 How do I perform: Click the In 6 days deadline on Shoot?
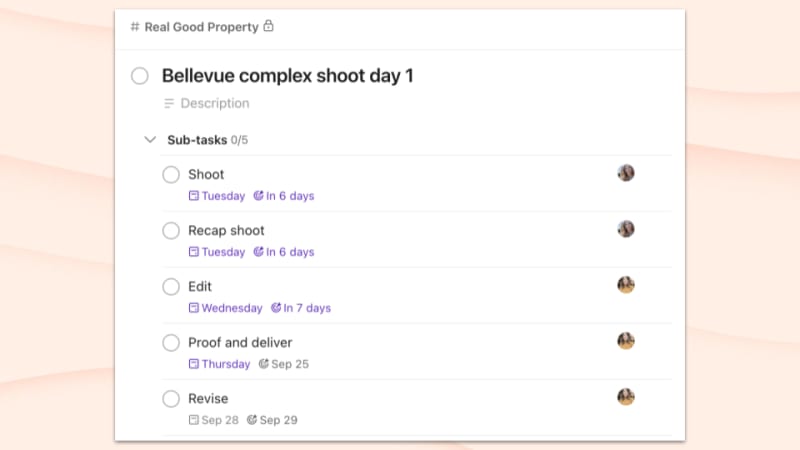point(284,196)
